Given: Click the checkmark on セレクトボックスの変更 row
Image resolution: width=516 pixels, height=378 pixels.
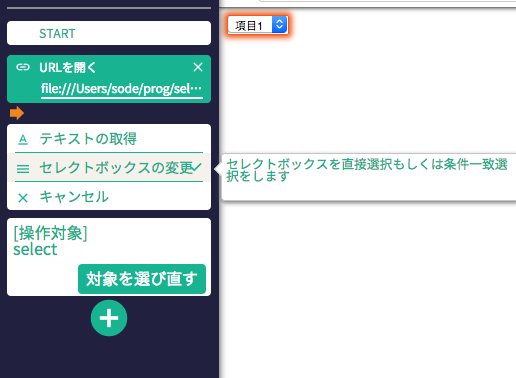Looking at the screenshot, I should coord(197,167).
